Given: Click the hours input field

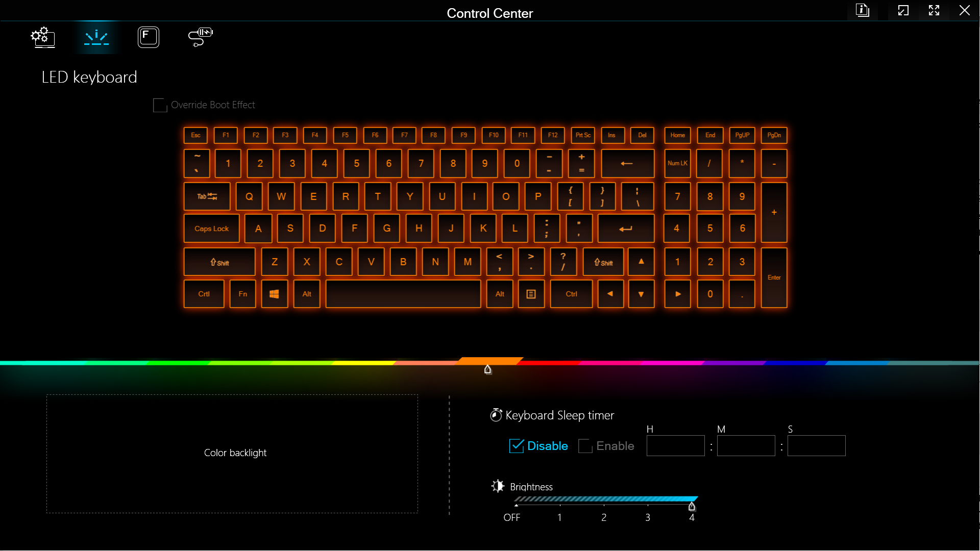Looking at the screenshot, I should (x=675, y=446).
